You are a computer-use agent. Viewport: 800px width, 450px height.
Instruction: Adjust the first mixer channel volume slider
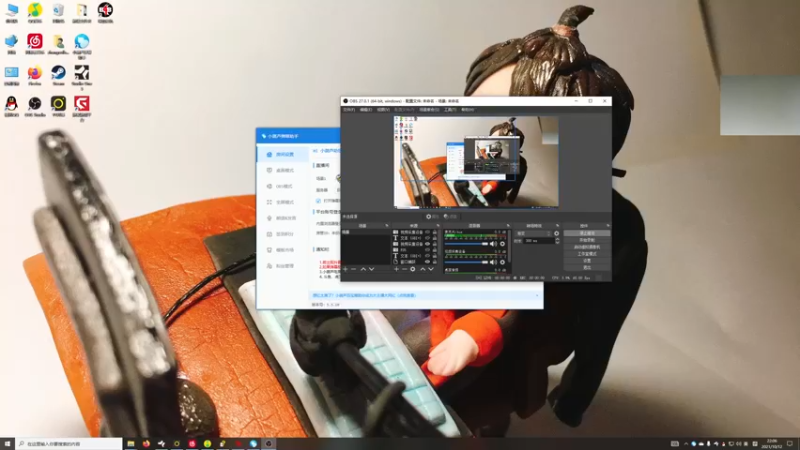466,244
